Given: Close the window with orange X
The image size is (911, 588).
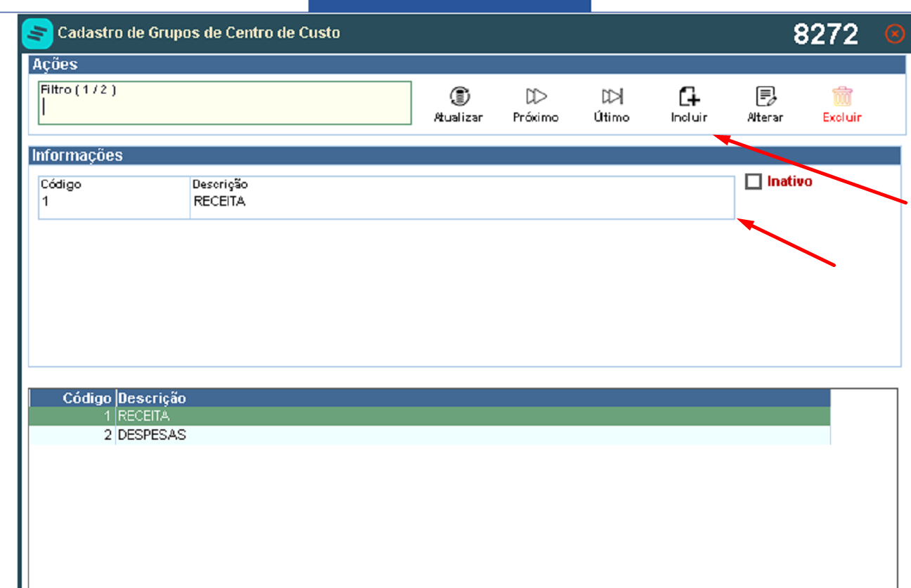Looking at the screenshot, I should [x=894, y=34].
